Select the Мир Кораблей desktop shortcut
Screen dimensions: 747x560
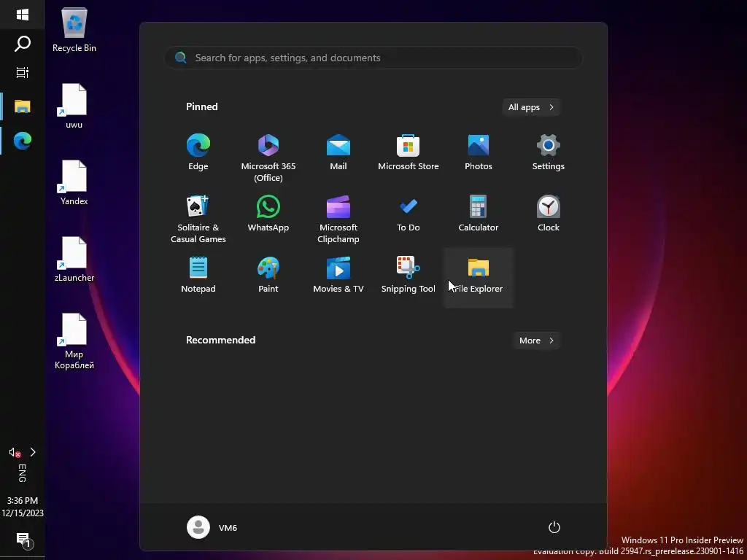(x=74, y=341)
